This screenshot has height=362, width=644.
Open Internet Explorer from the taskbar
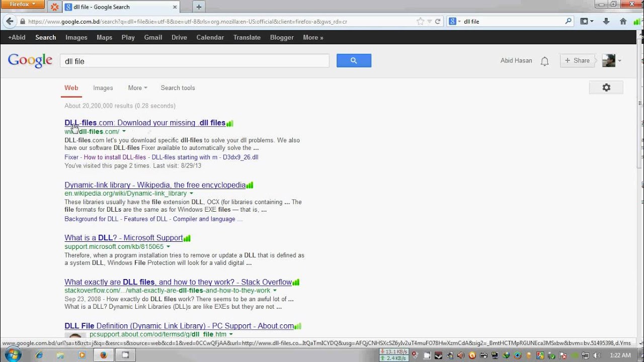pyautogui.click(x=39, y=355)
